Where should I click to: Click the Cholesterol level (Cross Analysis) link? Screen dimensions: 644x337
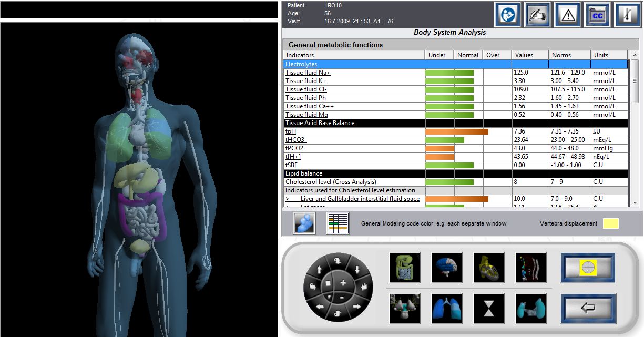[x=331, y=182]
